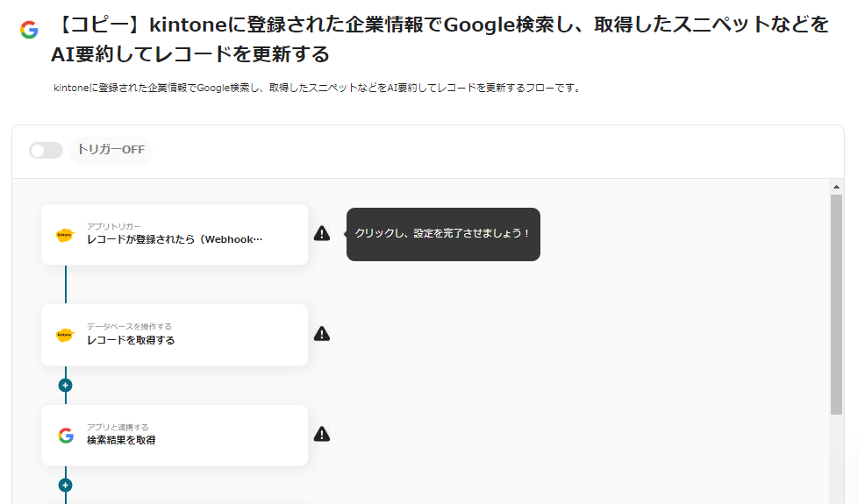Click the Google logo beside the flow title
The height and width of the screenshot is (504, 858).
pyautogui.click(x=29, y=30)
